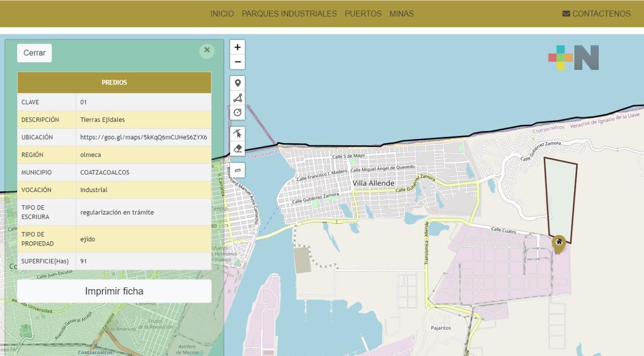Viewport: 644px width, 356px height.
Task: Close panel with the round X icon
Action: pyautogui.click(x=207, y=50)
